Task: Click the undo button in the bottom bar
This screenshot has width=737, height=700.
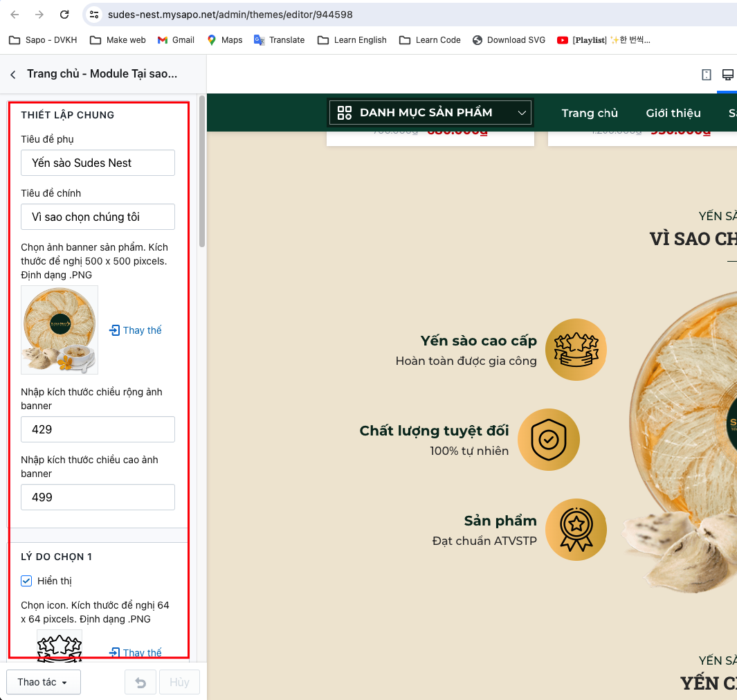Action: pos(140,682)
